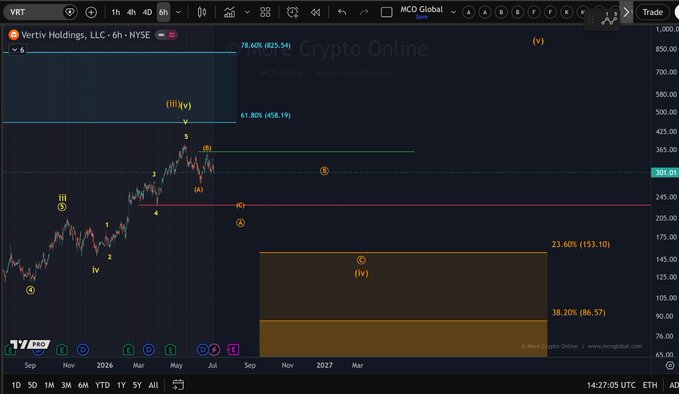Screen dimensions: 679x394
Task: Click the circled C wave label in box
Action: pyautogui.click(x=361, y=260)
